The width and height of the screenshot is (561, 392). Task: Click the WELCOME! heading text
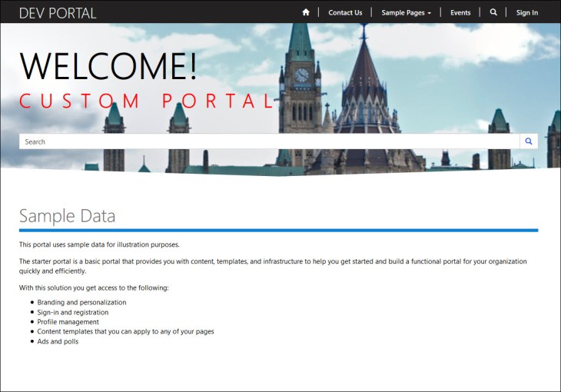[108, 66]
